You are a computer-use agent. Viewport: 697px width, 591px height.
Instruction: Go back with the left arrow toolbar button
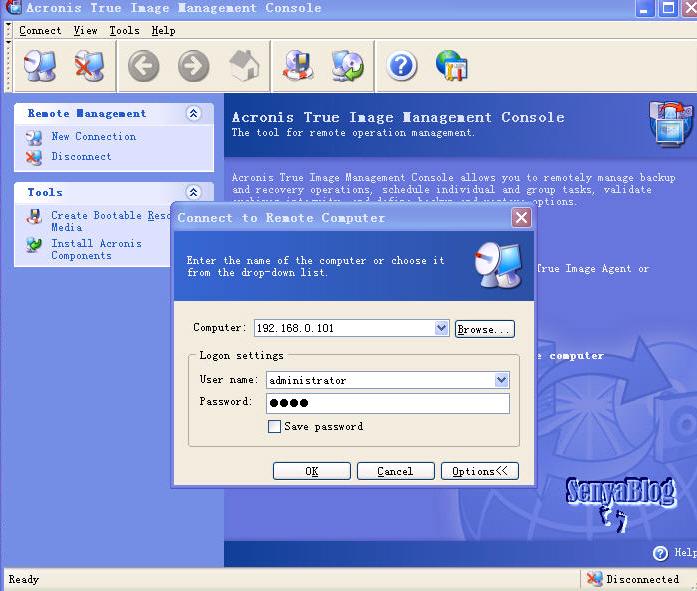pyautogui.click(x=144, y=66)
